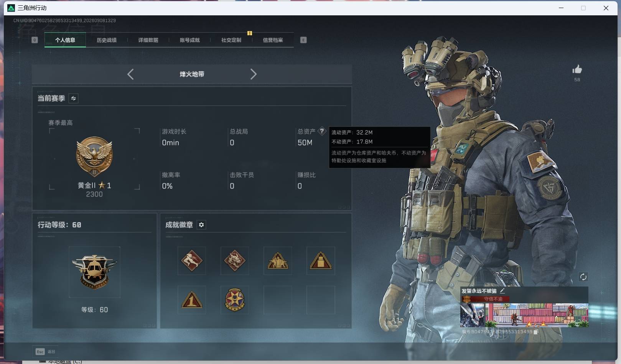Switch to previous mode with left arrow
This screenshot has width=621, height=364.
(130, 74)
